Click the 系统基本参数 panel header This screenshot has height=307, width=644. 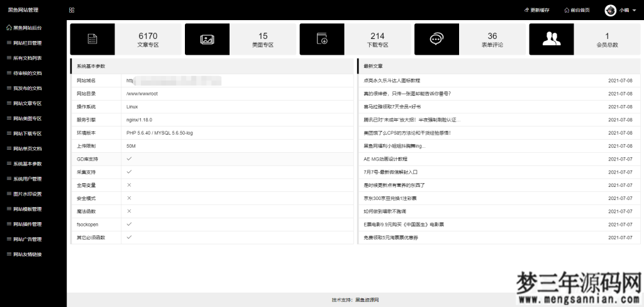[211, 66]
